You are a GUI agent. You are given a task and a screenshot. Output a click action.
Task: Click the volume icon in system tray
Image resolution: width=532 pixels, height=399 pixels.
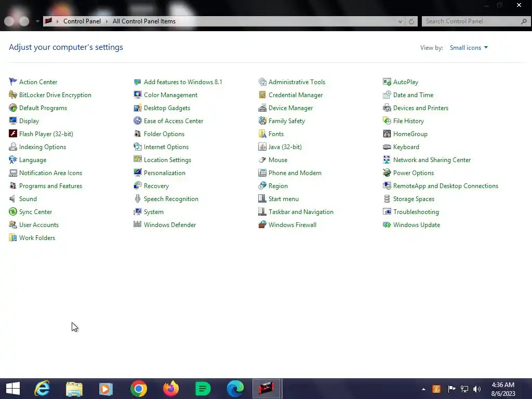click(477, 389)
